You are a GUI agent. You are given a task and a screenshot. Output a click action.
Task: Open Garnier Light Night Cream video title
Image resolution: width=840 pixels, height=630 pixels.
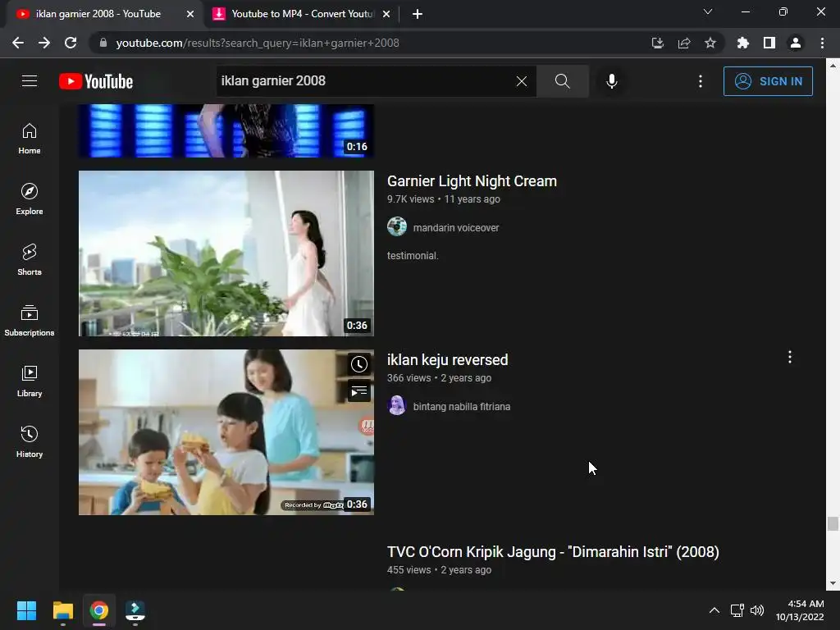tap(472, 181)
